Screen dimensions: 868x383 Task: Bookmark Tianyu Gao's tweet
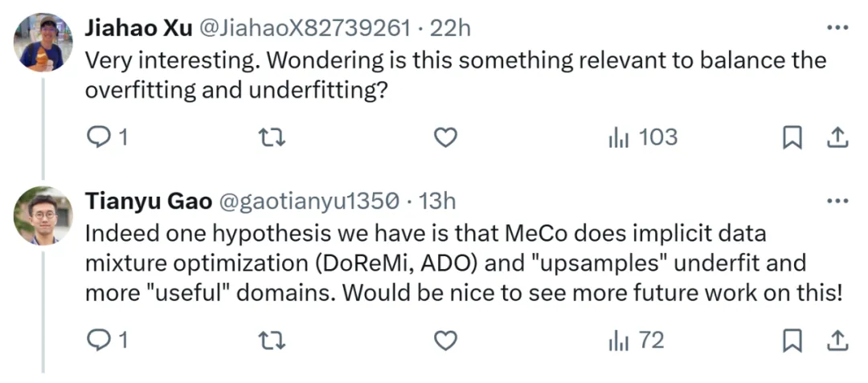tap(792, 341)
